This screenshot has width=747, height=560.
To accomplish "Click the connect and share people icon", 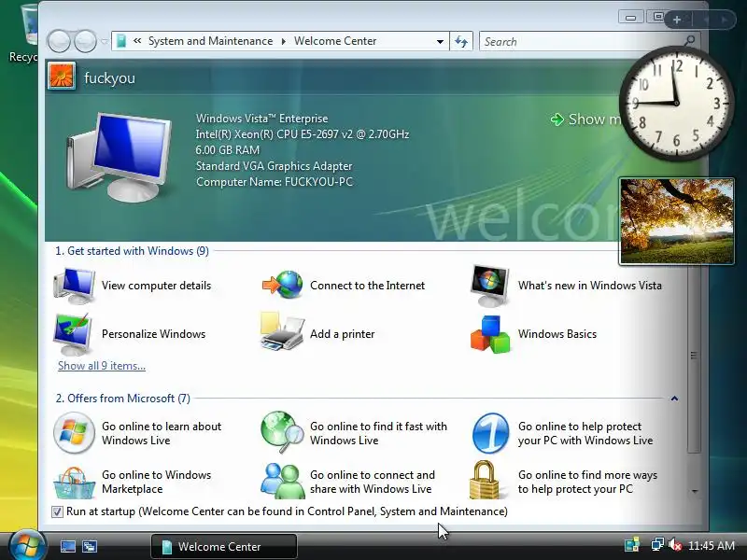I will coord(282,481).
